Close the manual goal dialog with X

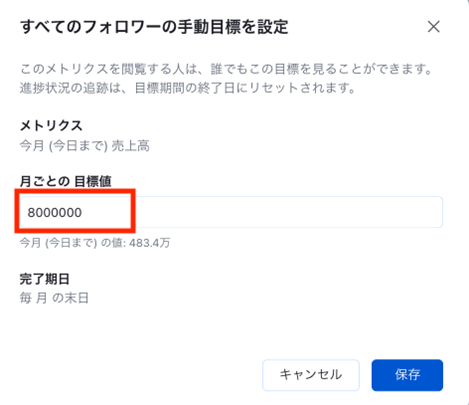pos(433,27)
